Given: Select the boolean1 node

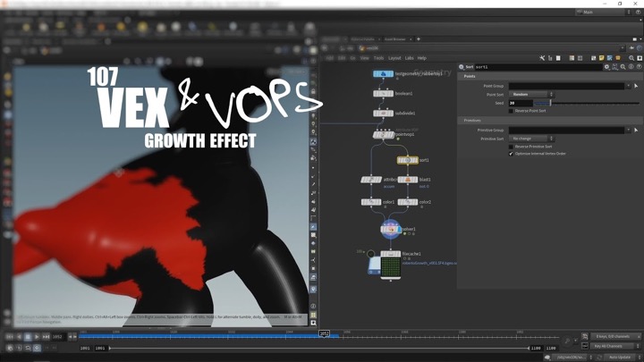Looking at the screenshot, I should (383, 94).
